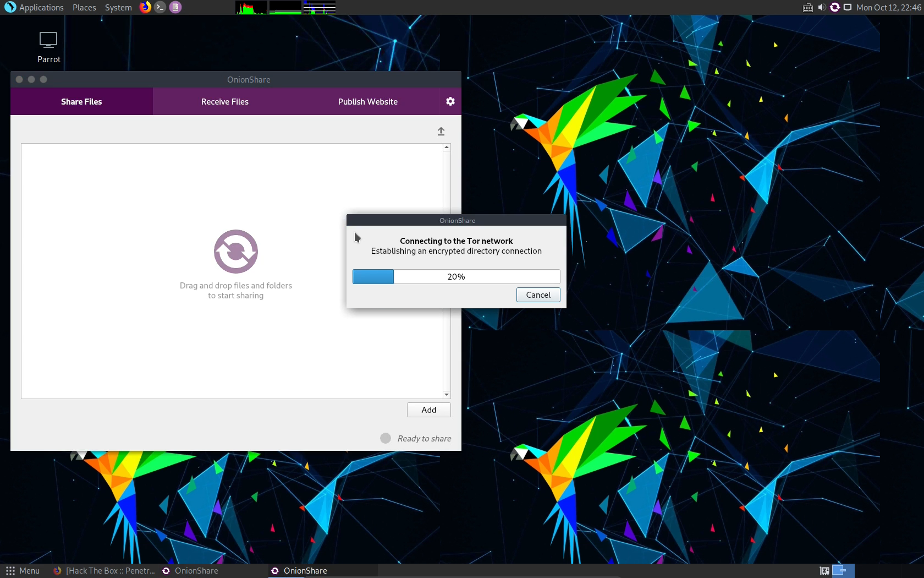Open the Parrot computer icon on desktop
Viewport: 924px width, 578px height.
coord(48,40)
